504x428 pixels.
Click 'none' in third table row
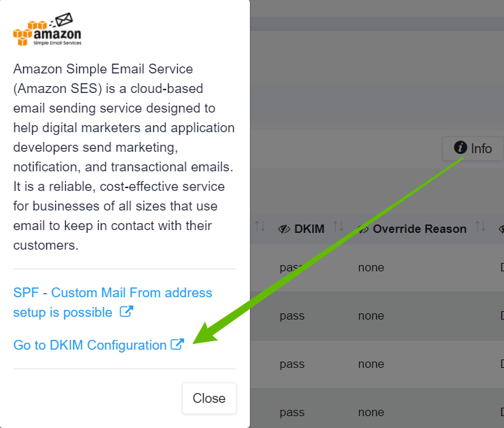pyautogui.click(x=371, y=364)
